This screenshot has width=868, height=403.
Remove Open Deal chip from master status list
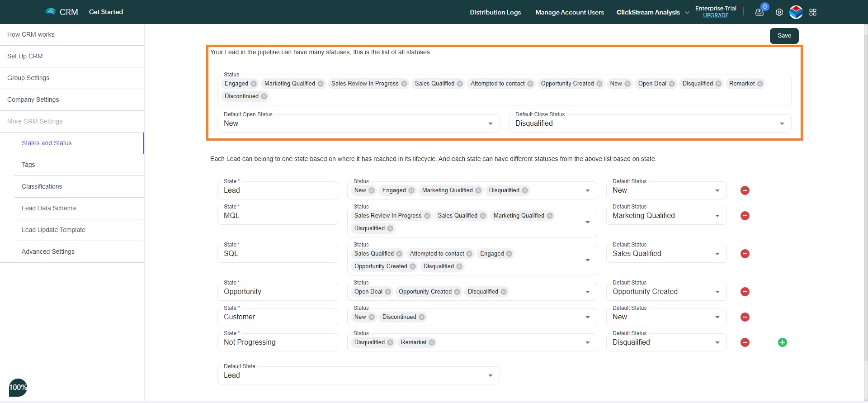pos(672,84)
